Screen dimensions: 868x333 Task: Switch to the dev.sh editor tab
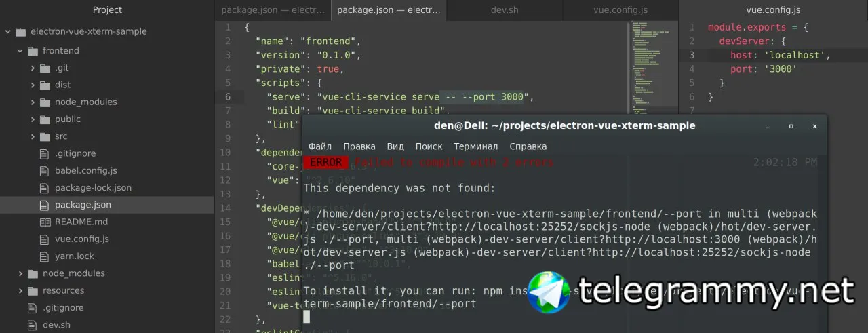[505, 10]
